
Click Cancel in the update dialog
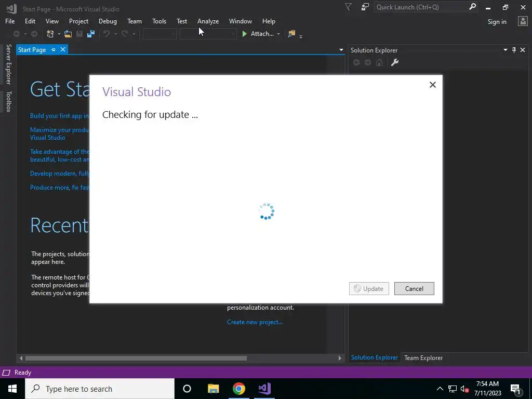coord(414,288)
